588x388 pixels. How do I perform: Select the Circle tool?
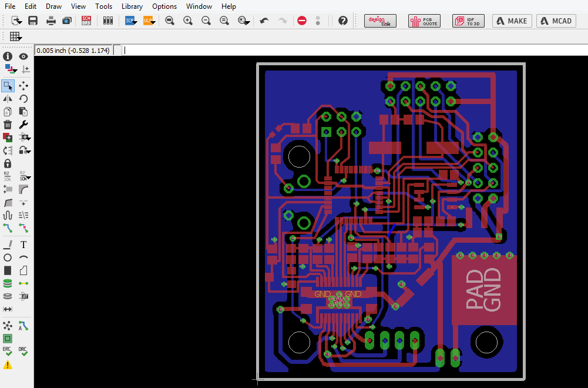[x=8, y=258]
